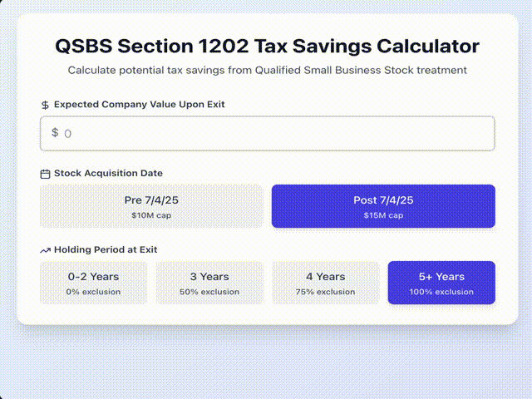The width and height of the screenshot is (532, 399).
Task: Choose the 0-2 Years holding period
Action: click(93, 283)
